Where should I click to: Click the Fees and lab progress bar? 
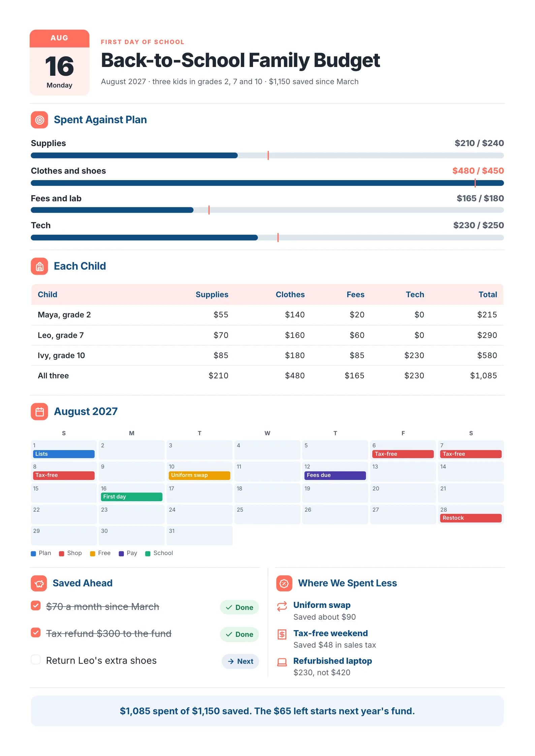tap(267, 210)
